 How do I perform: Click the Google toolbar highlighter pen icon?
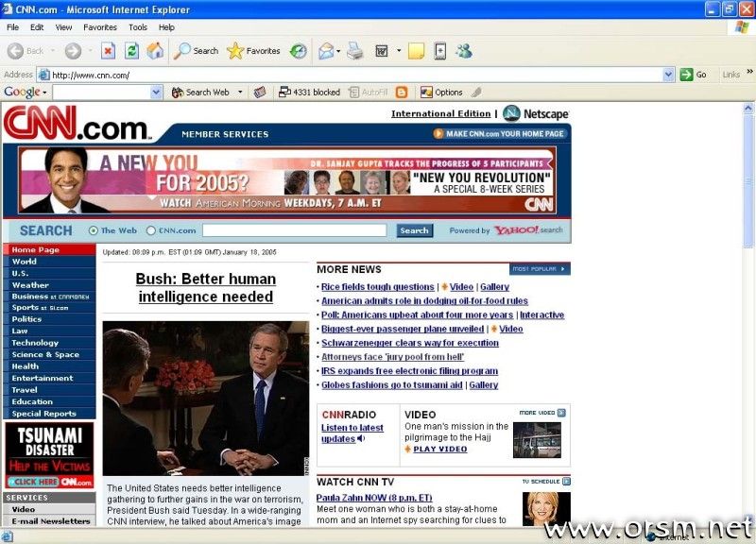476,92
